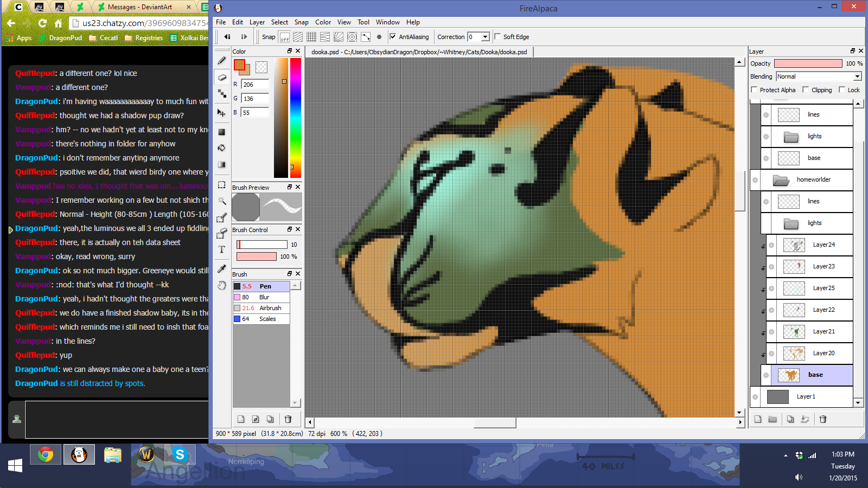Enable the Soft Edge checkbox
868x488 pixels.
[497, 37]
